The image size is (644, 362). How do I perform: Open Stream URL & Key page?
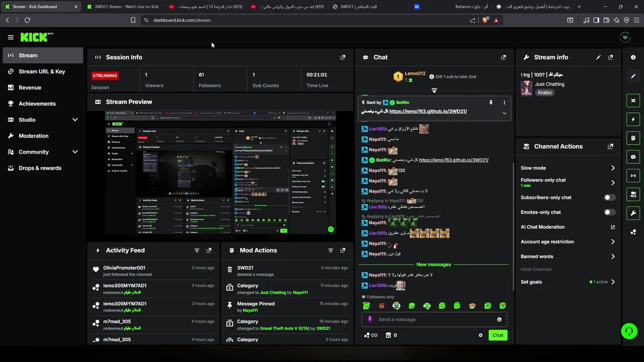pyautogui.click(x=43, y=71)
